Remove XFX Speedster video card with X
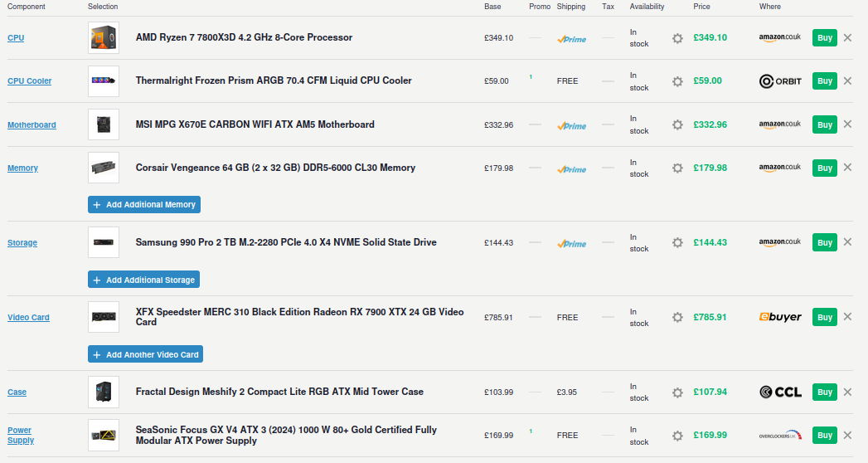Screen dimensions: 868x463 coord(847,317)
